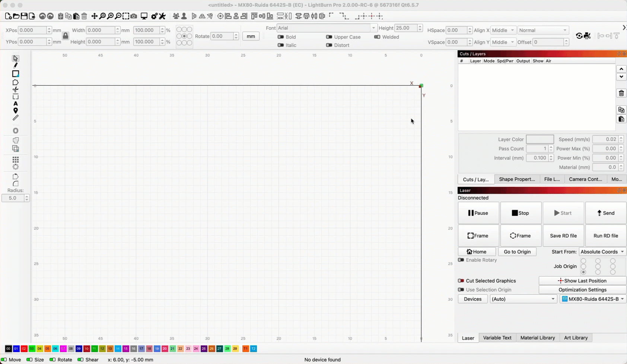Toggle the Shear switch in status bar

(80, 360)
